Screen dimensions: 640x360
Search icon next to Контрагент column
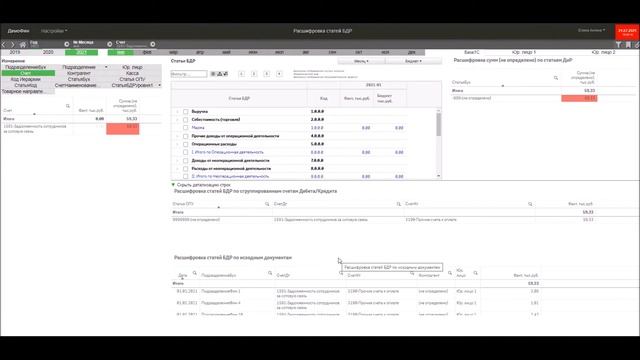(450, 273)
